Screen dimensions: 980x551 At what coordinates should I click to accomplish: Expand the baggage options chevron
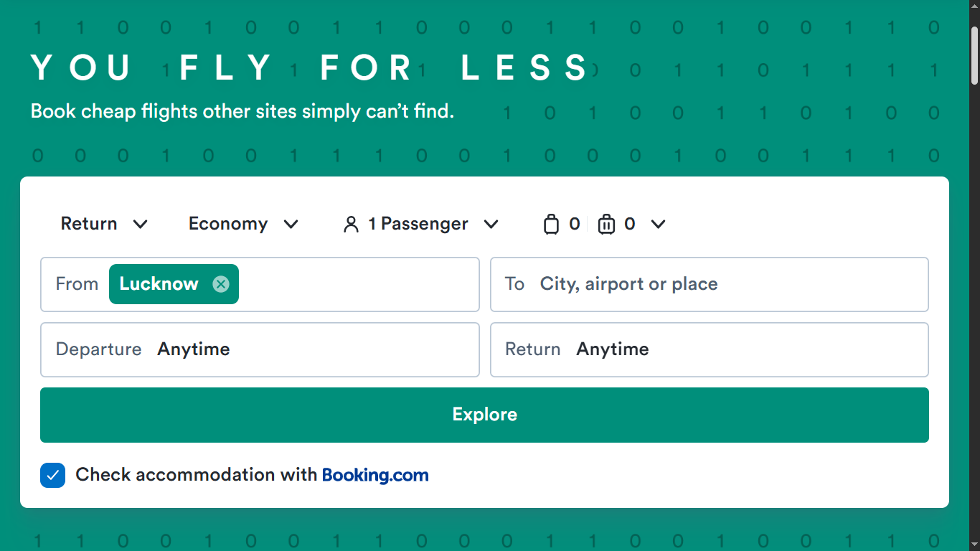658,225
